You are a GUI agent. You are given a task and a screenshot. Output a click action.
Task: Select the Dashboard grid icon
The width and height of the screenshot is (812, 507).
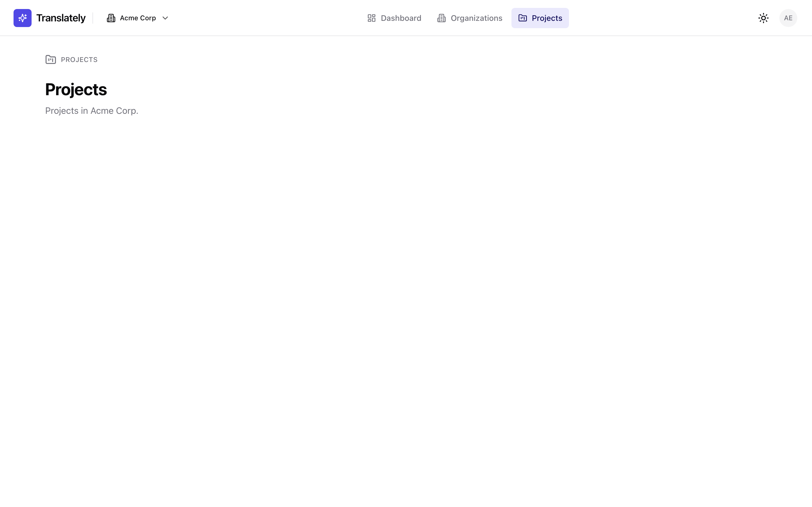pyautogui.click(x=371, y=18)
